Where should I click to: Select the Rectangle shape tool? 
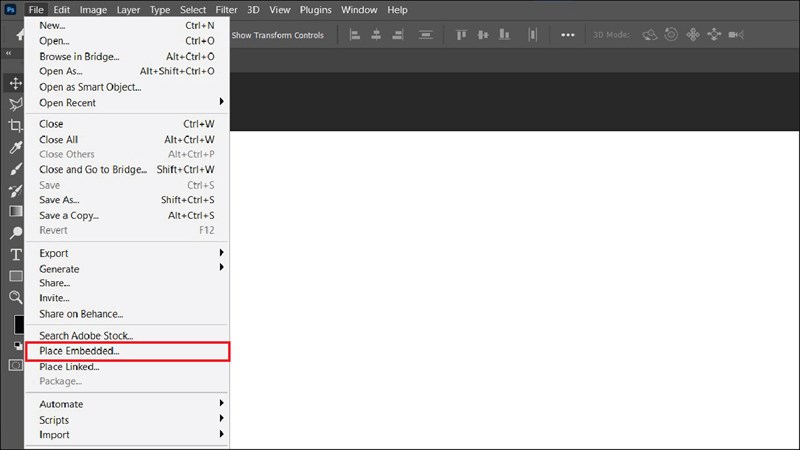pos(15,276)
